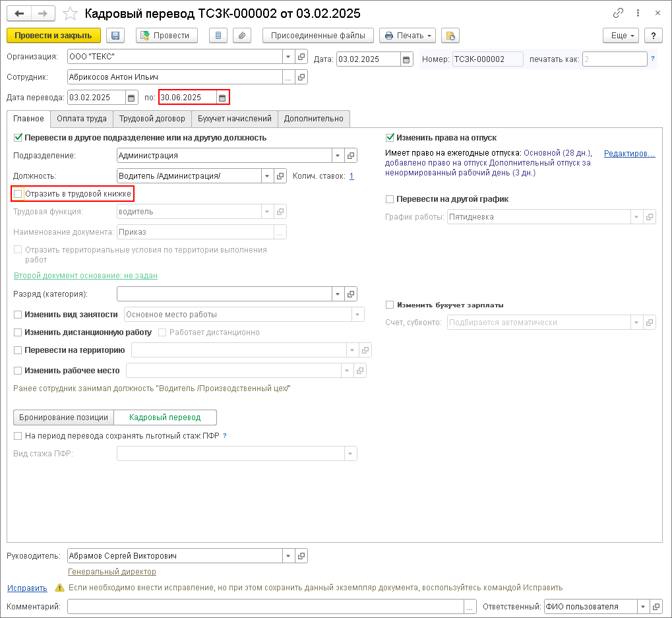Open Организация record with the open-form icon

pos(301,57)
